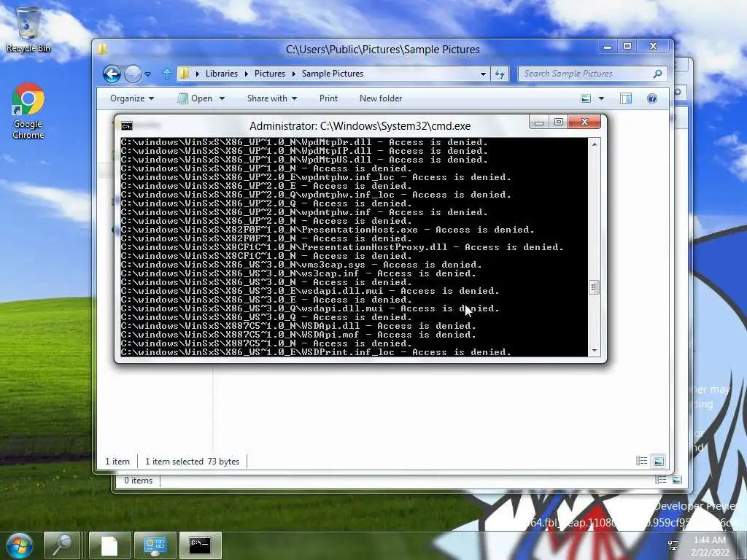Expand the arrow between Pictures and Sample Pictures
Image resolution: width=747 pixels, height=560 pixels.
pyautogui.click(x=293, y=74)
